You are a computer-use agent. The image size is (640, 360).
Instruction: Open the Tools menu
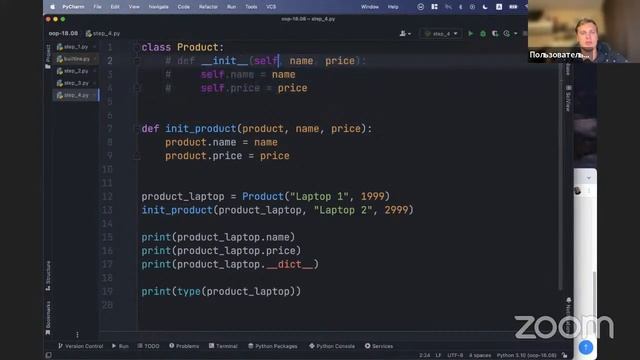(x=251, y=7)
